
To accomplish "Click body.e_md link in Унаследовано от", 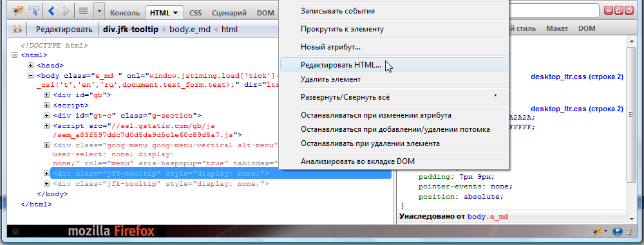I will 488,216.
